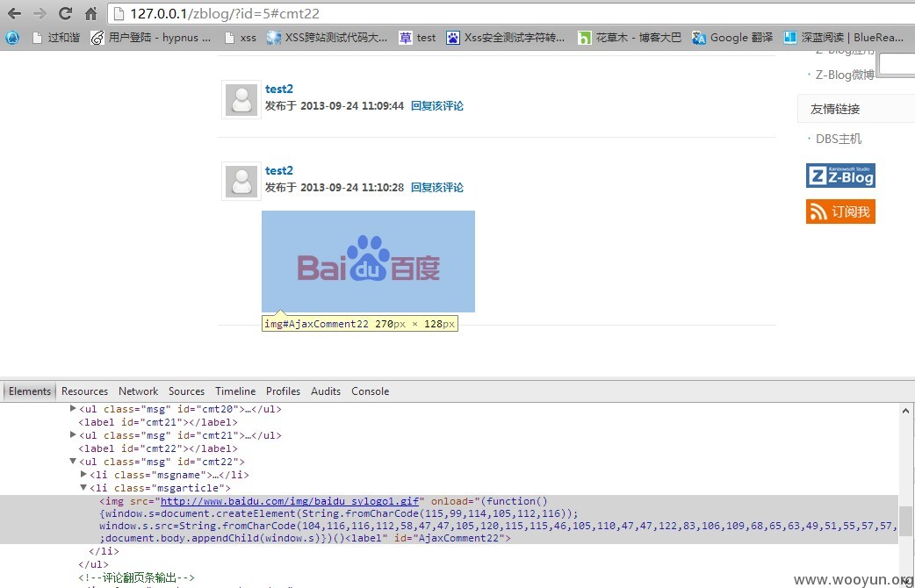Click the orange 订阅我 RSS button
Image resolution: width=915 pixels, height=588 pixels.
click(x=840, y=212)
